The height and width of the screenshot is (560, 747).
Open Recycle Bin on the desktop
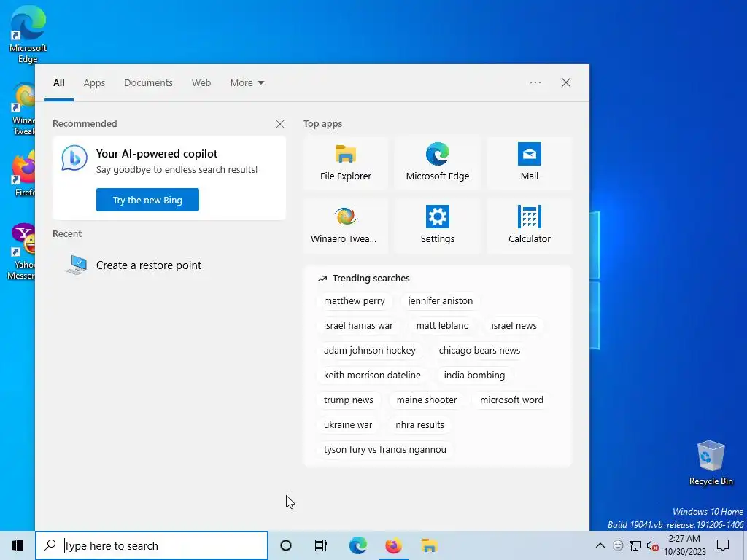(x=711, y=463)
